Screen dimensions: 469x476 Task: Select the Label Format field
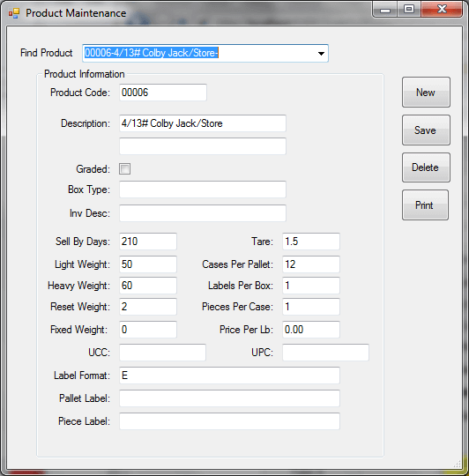(x=229, y=376)
